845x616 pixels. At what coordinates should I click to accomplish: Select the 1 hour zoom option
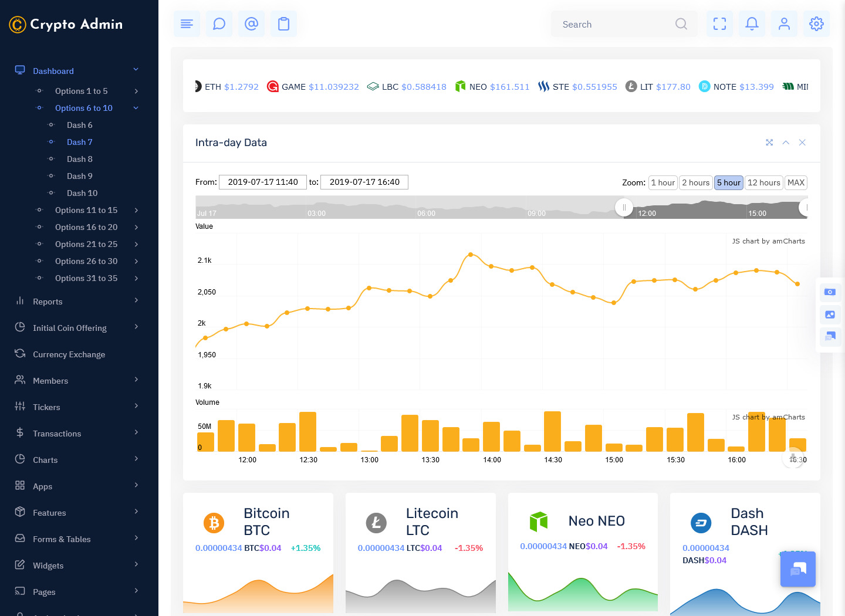(x=663, y=182)
